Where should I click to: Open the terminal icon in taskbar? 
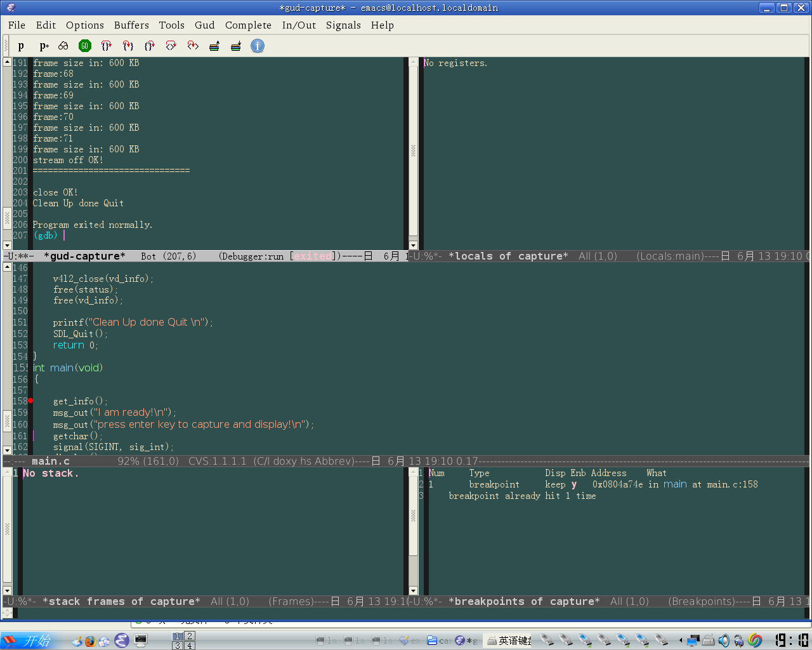[x=141, y=640]
